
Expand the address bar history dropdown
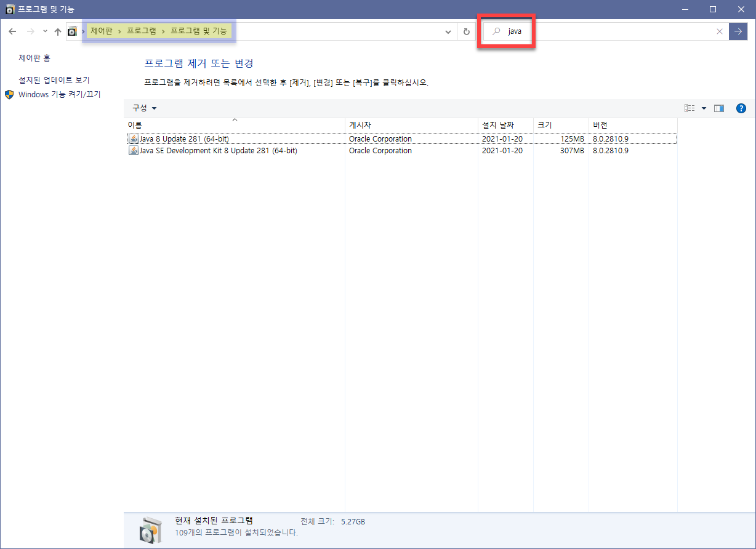point(448,31)
